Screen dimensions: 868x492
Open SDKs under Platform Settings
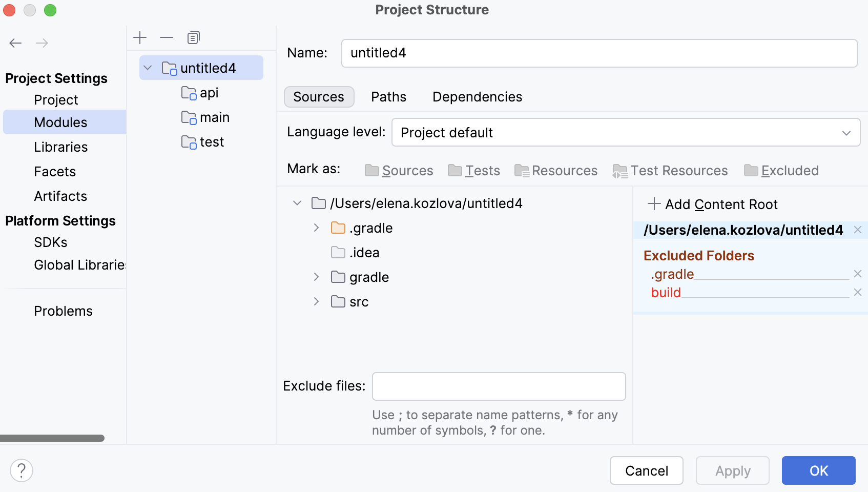50,242
